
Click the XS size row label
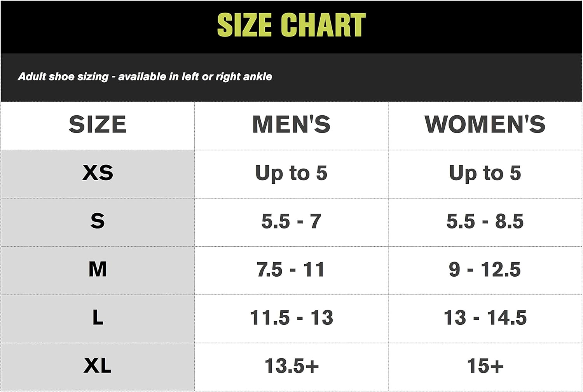coord(98,173)
